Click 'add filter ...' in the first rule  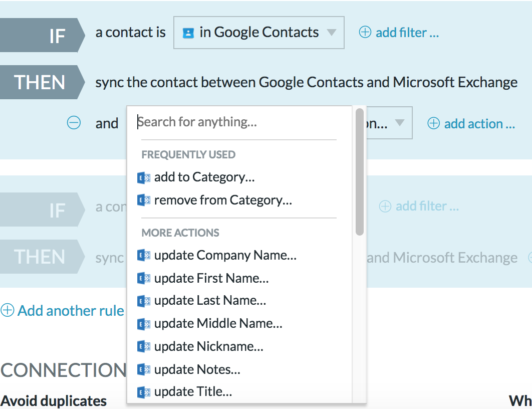click(407, 33)
